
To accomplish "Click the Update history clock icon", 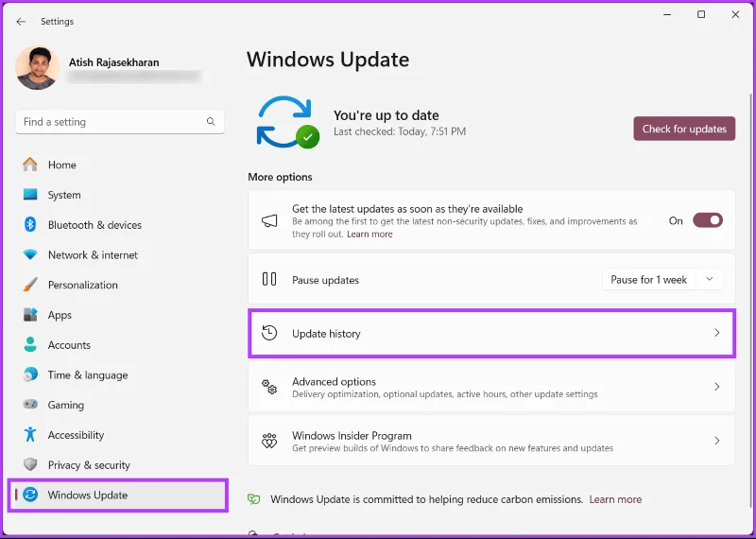I will [x=269, y=333].
